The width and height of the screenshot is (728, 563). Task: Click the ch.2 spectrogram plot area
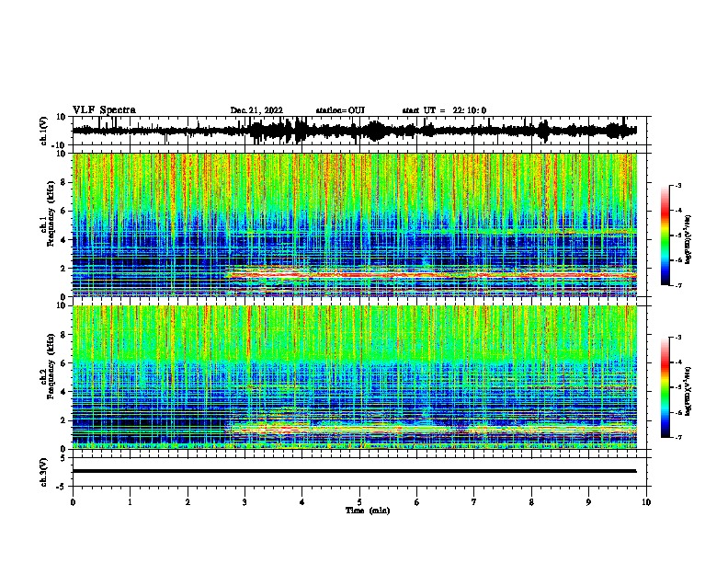(355, 377)
